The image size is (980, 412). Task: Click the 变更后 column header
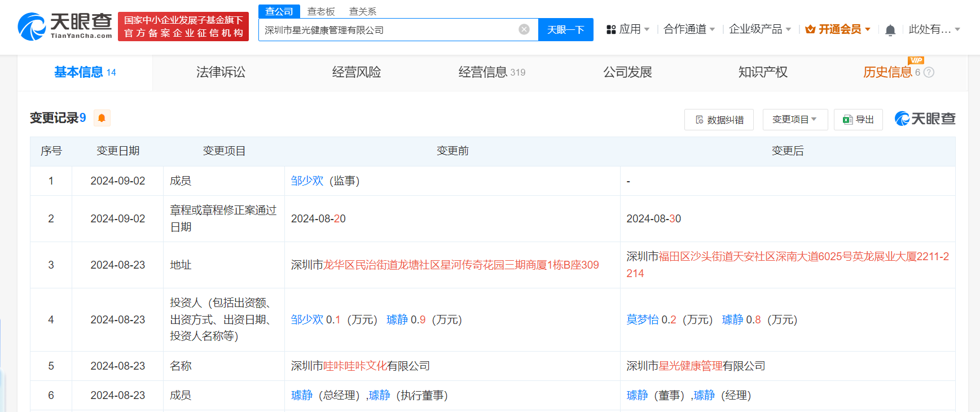[788, 151]
